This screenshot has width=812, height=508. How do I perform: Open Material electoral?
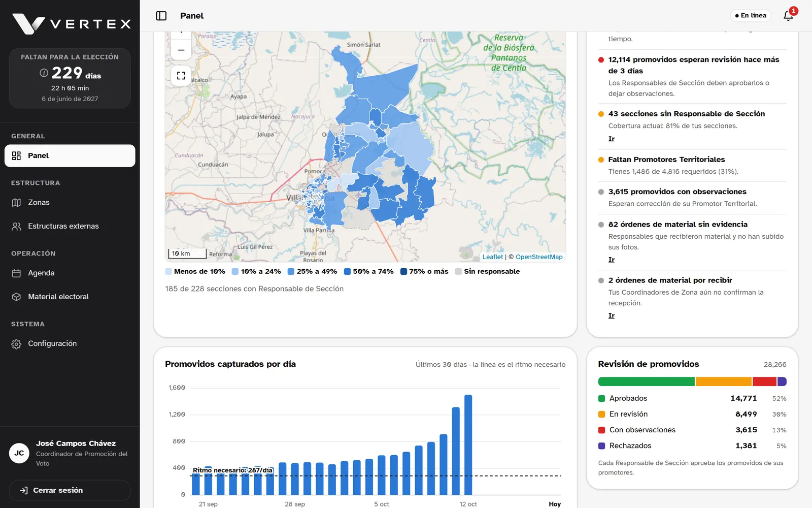click(x=70, y=297)
